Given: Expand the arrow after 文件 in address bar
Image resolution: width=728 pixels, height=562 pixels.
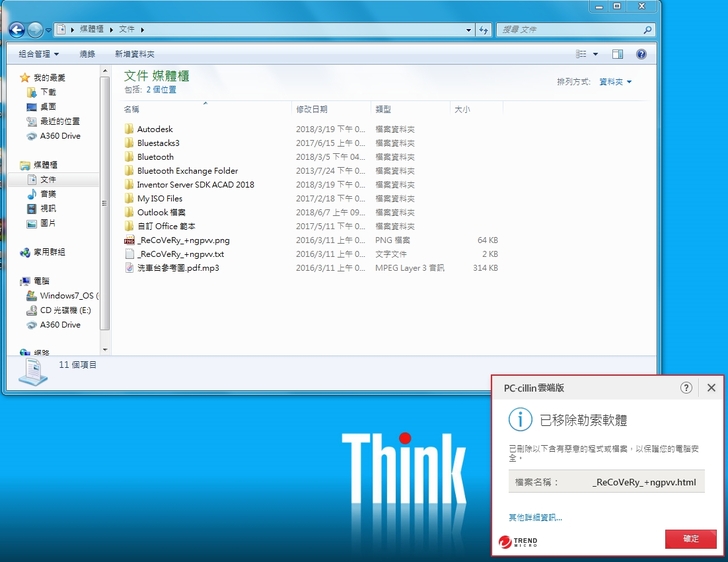Looking at the screenshot, I should (143, 30).
